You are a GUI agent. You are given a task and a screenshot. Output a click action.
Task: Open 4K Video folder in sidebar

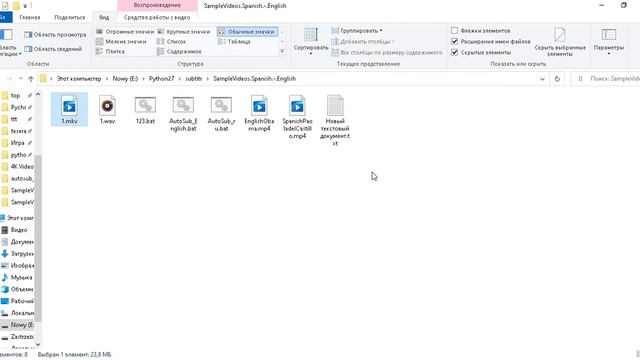[18, 167]
